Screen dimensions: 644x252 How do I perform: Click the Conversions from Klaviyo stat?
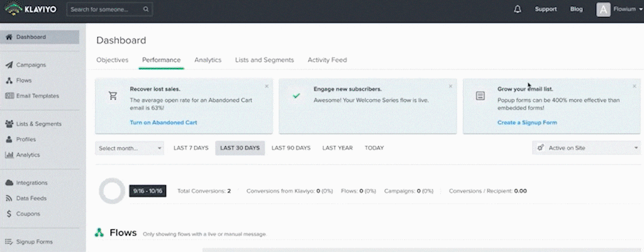click(289, 191)
